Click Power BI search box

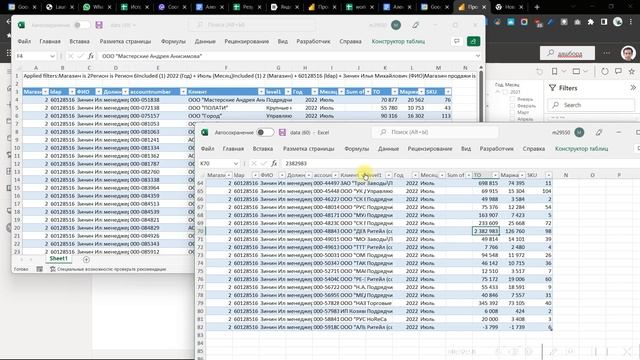567,53
